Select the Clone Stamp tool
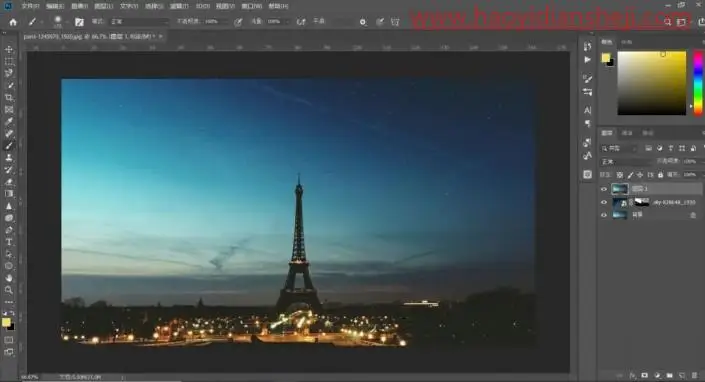Image resolution: width=705 pixels, height=382 pixels. [9, 158]
